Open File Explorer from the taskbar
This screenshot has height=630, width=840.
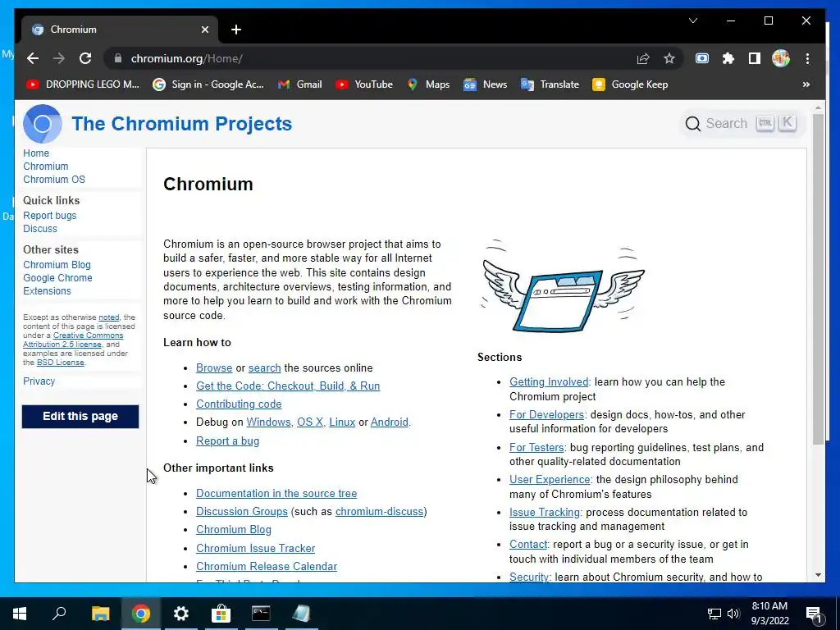[x=100, y=614]
